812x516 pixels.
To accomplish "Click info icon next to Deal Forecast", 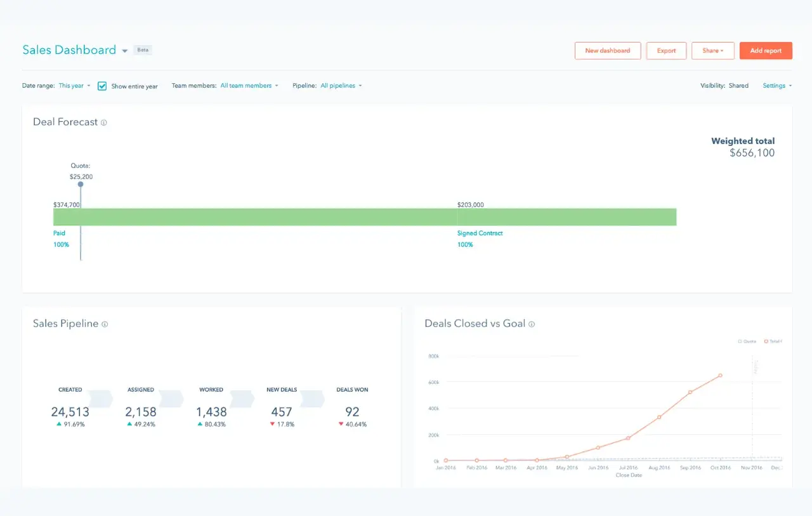I will point(104,122).
